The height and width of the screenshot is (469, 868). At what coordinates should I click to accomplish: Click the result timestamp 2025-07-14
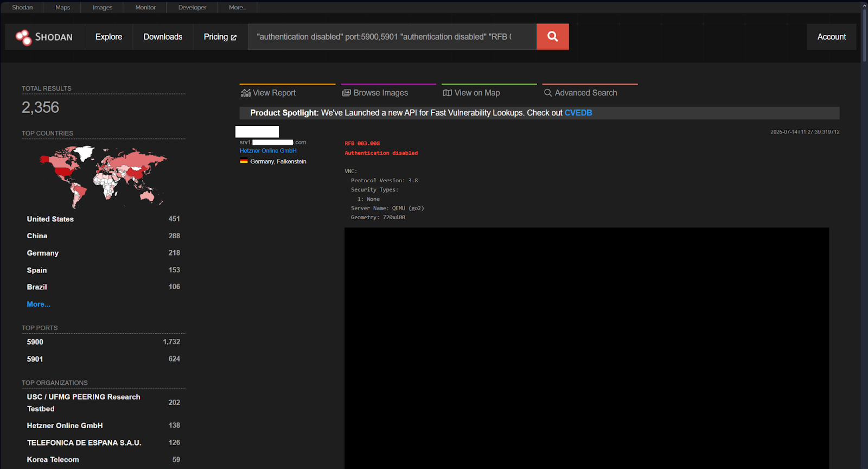click(x=805, y=132)
